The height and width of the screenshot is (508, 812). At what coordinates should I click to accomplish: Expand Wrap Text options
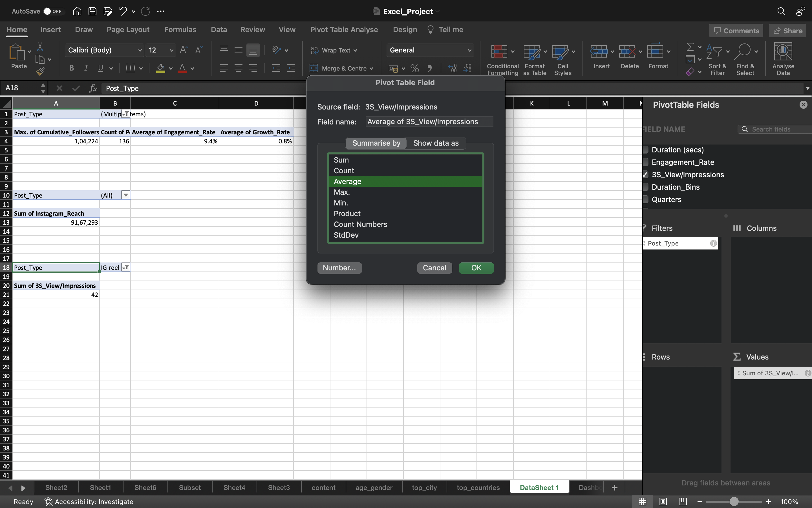(x=355, y=51)
